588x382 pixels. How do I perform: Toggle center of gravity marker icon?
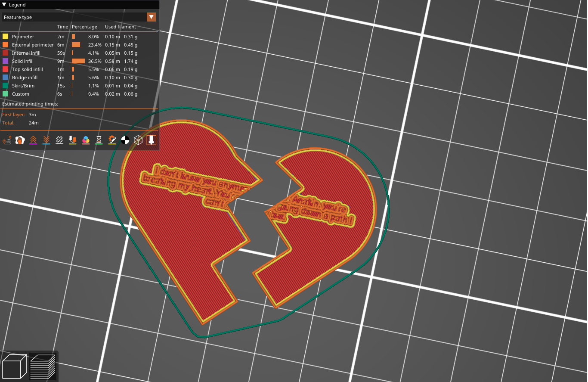[125, 140]
